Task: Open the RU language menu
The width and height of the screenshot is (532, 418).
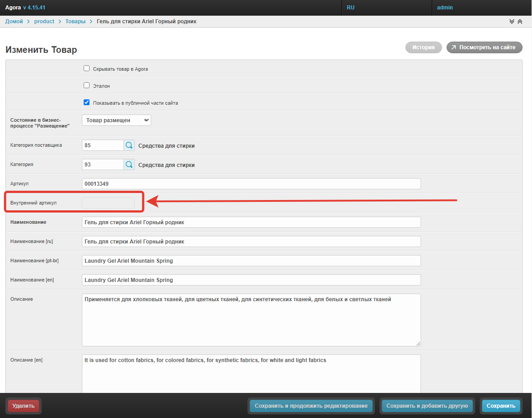Action: [x=351, y=8]
